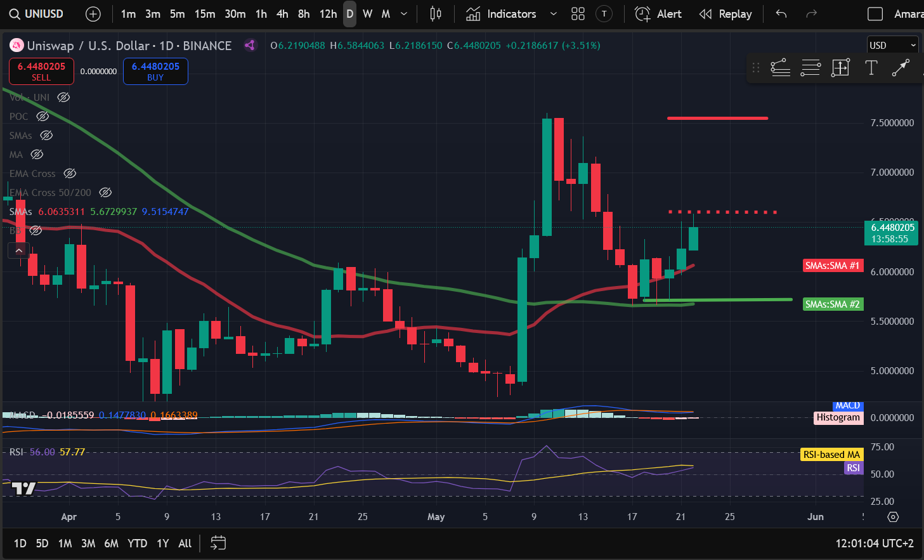Grab the drawing toolbar drag handle

click(755, 68)
